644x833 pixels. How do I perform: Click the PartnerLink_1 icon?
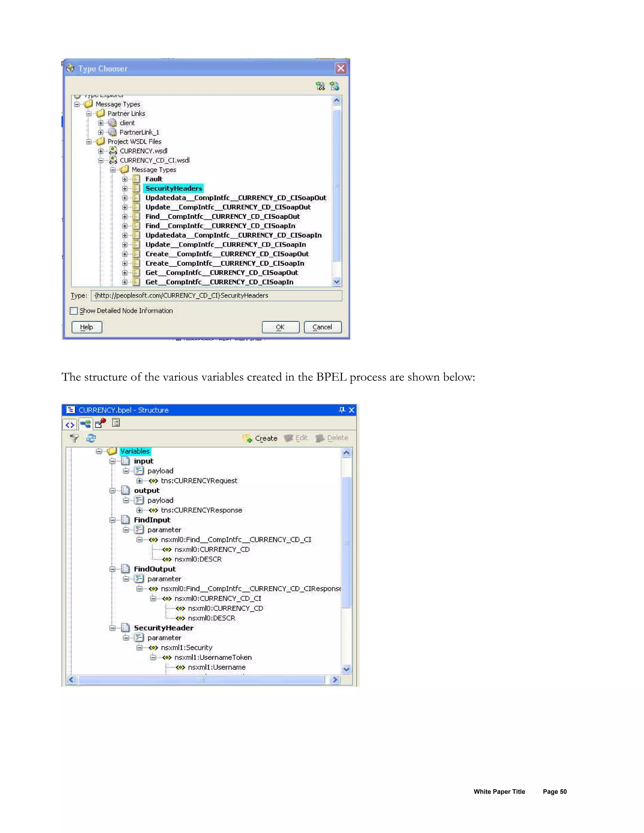click(x=112, y=132)
